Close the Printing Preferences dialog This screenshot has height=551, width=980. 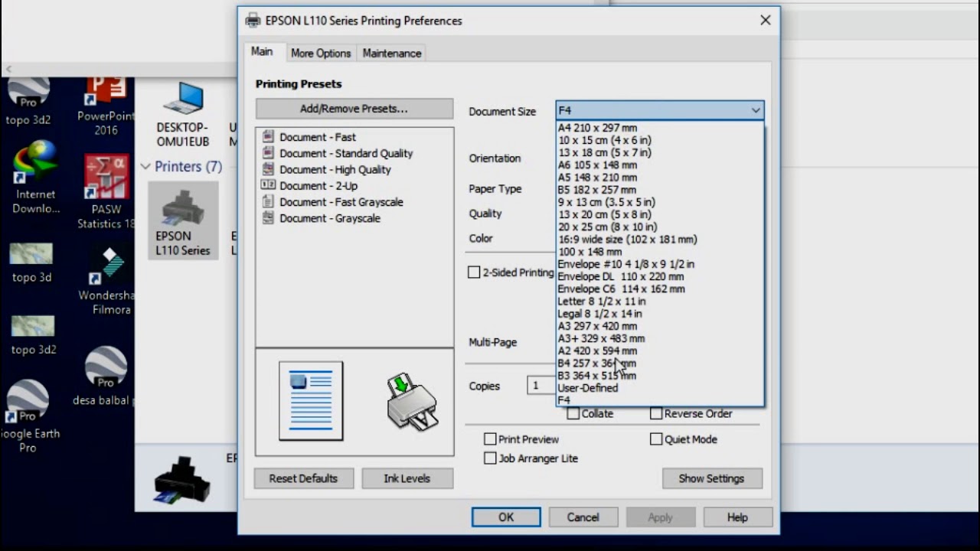[765, 21]
